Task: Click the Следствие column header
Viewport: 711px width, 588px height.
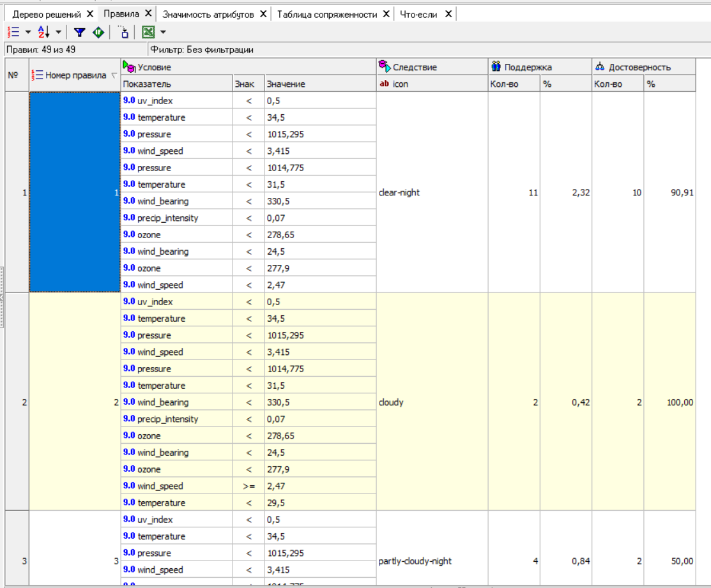Action: [x=432, y=67]
